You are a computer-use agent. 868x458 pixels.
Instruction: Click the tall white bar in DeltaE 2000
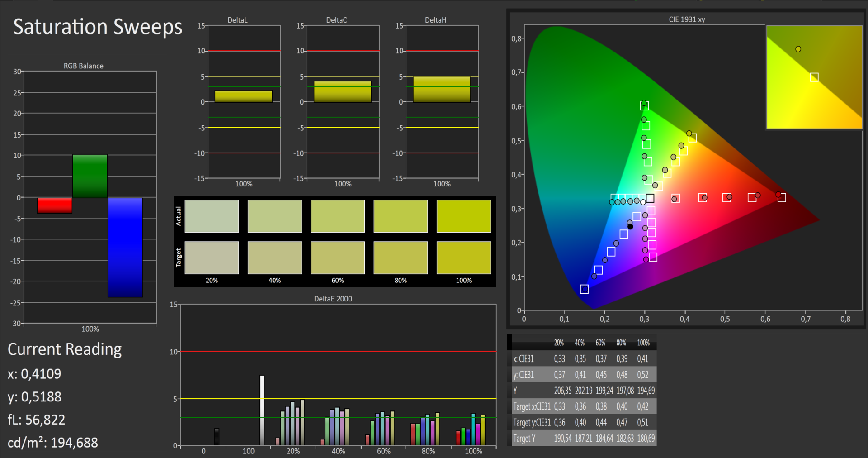point(262,410)
